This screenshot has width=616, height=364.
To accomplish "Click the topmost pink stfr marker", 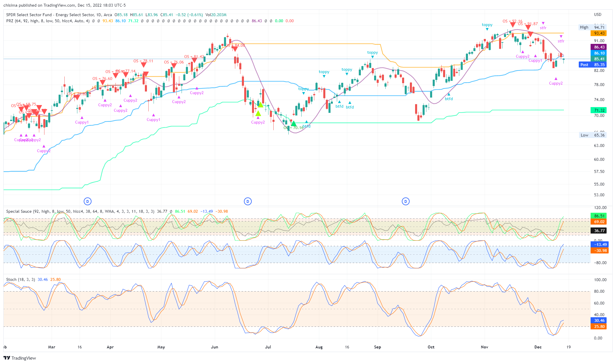I will (543, 23).
